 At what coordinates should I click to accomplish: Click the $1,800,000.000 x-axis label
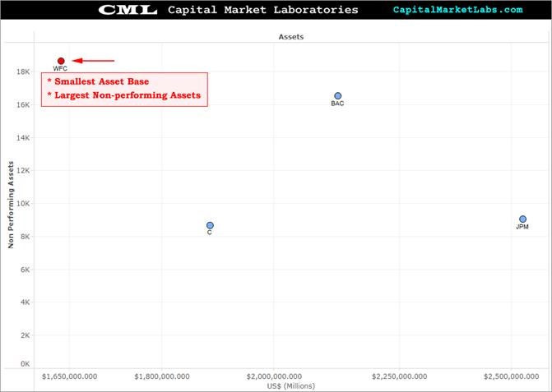(162, 376)
